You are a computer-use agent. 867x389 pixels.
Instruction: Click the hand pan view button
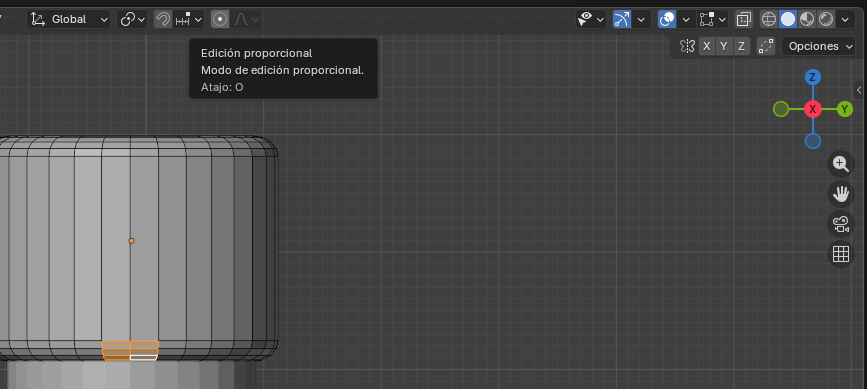(x=841, y=194)
